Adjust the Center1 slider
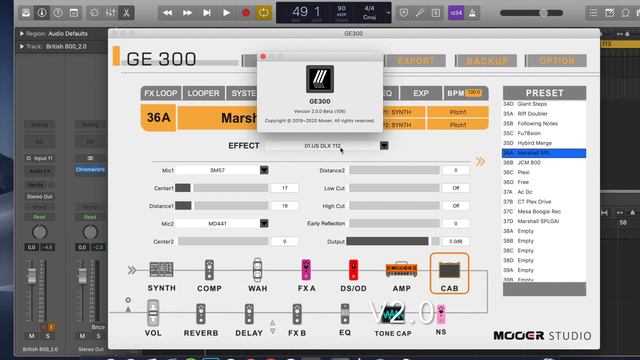This screenshot has height=360, width=640. 223,188
